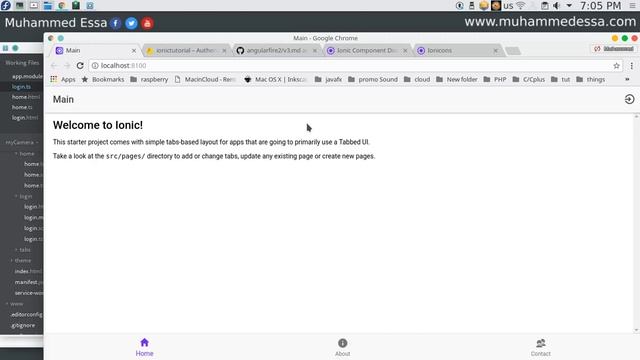This screenshot has height=360, width=640.
Task: Open the YouTube icon in the banner
Action: pyautogui.click(x=147, y=23)
